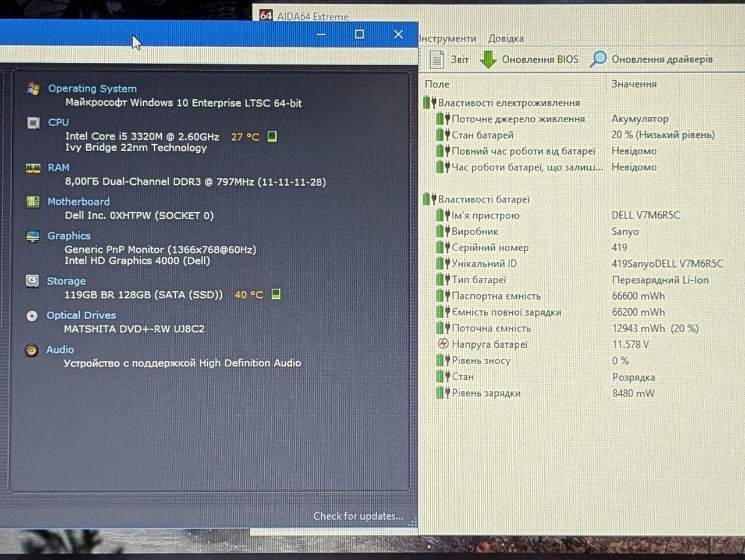745x560 pixels.
Task: Click the storage temperature indicator icon
Action: click(x=276, y=294)
